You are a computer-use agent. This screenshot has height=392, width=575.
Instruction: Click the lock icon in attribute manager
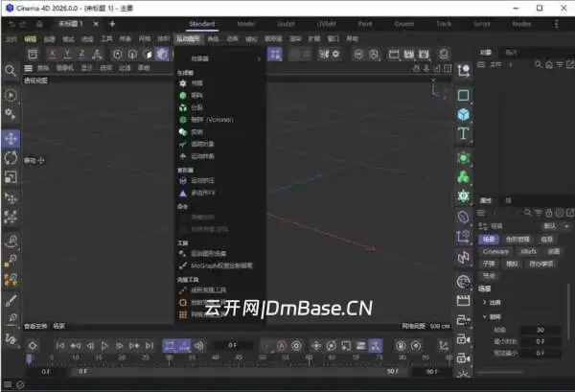[548, 213]
